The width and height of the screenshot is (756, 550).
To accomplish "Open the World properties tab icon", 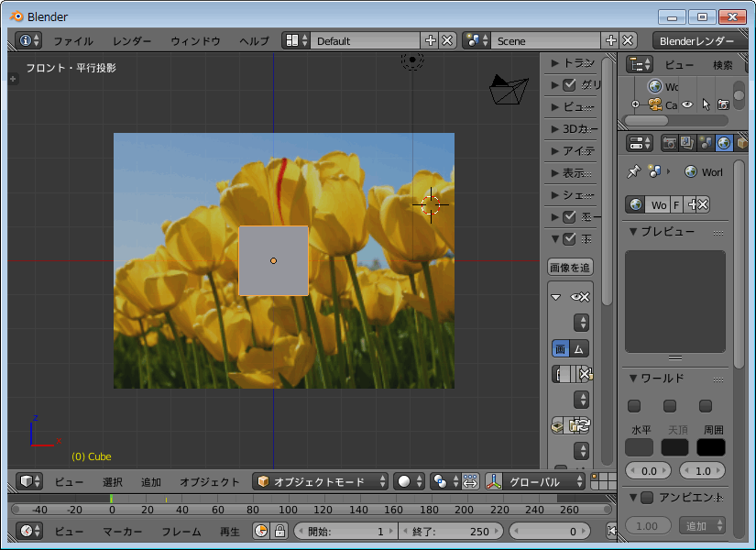I will point(724,143).
